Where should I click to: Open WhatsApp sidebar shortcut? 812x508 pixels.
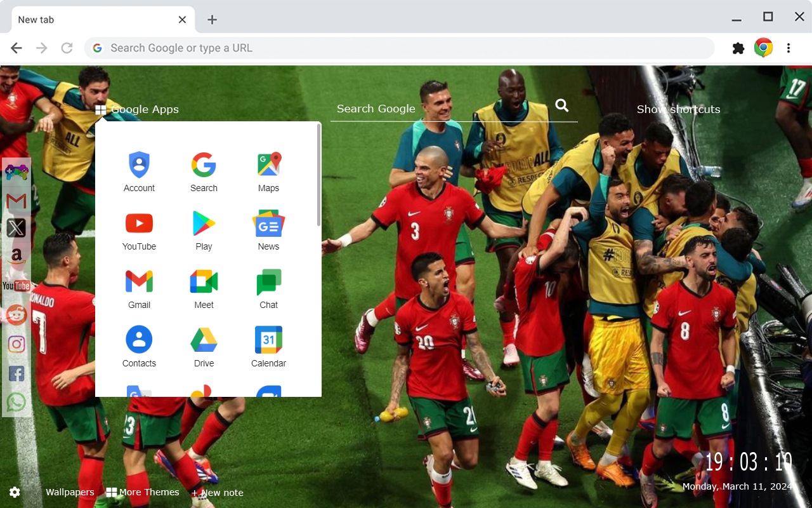pos(16,402)
